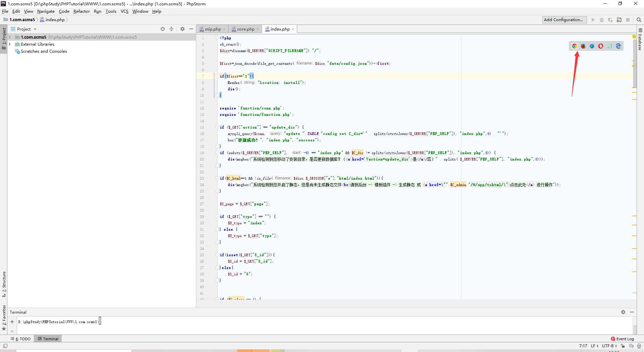Image resolution: width=644 pixels, height=352 pixels.
Task: Change line separator LF dropdown
Action: 594,346
